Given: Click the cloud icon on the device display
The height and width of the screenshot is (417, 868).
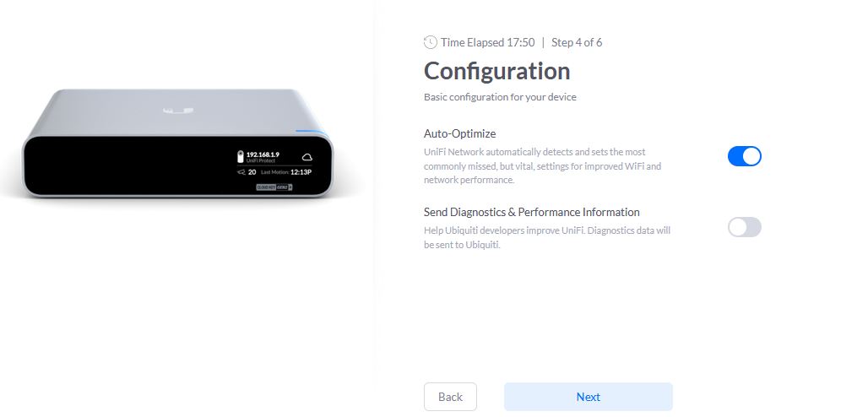Looking at the screenshot, I should pos(307,157).
